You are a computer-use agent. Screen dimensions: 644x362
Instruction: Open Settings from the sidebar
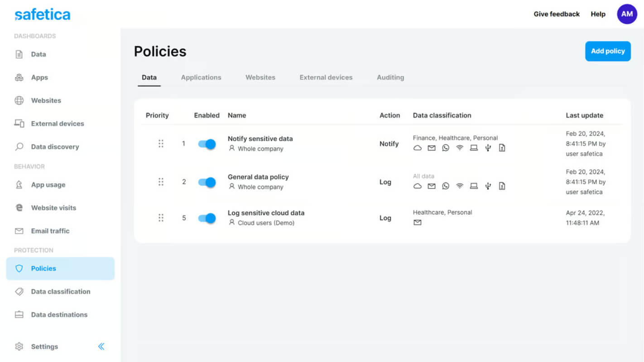coord(44,347)
